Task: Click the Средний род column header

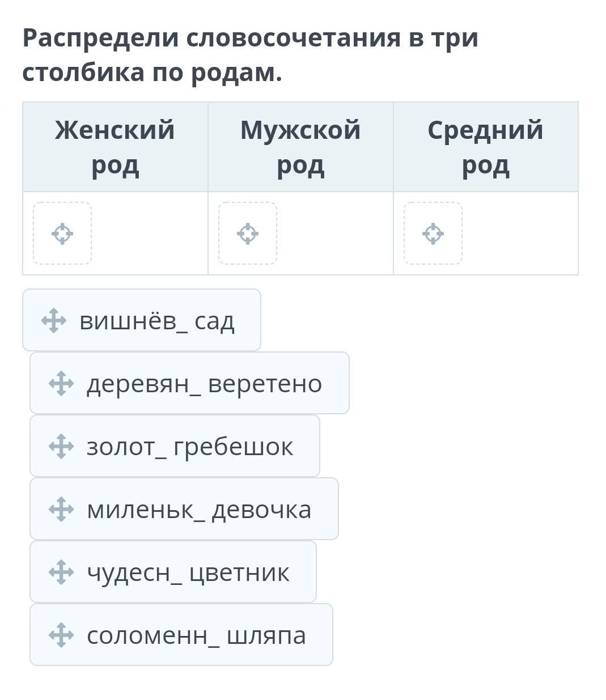Action: pyautogui.click(x=486, y=147)
